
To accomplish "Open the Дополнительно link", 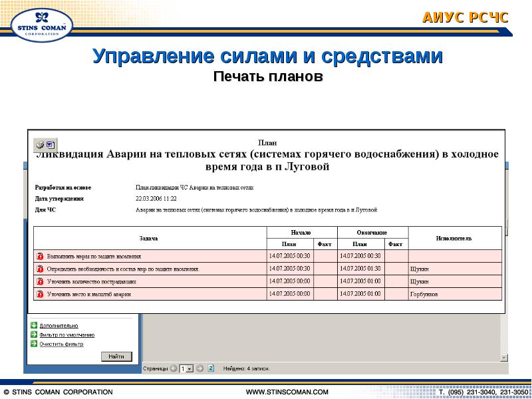I will click(x=59, y=326).
